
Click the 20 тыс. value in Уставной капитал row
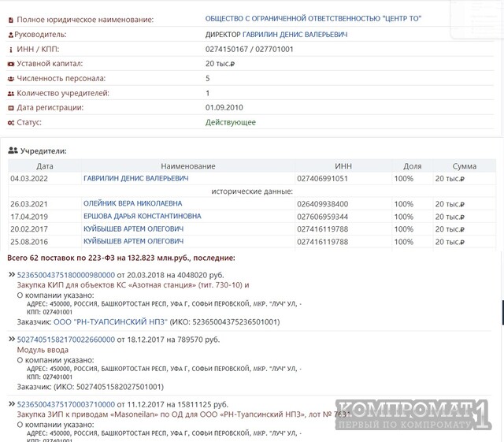(x=220, y=64)
